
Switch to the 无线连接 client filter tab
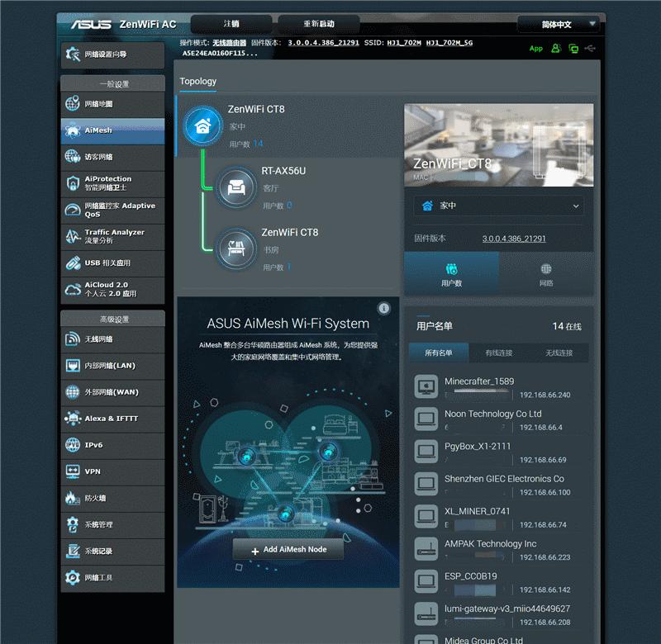(x=559, y=353)
